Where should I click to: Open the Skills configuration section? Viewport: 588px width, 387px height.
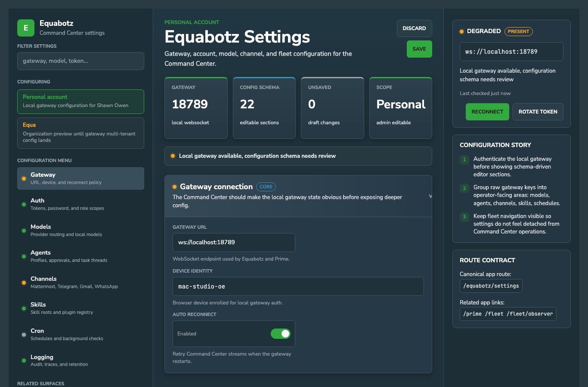pyautogui.click(x=80, y=308)
